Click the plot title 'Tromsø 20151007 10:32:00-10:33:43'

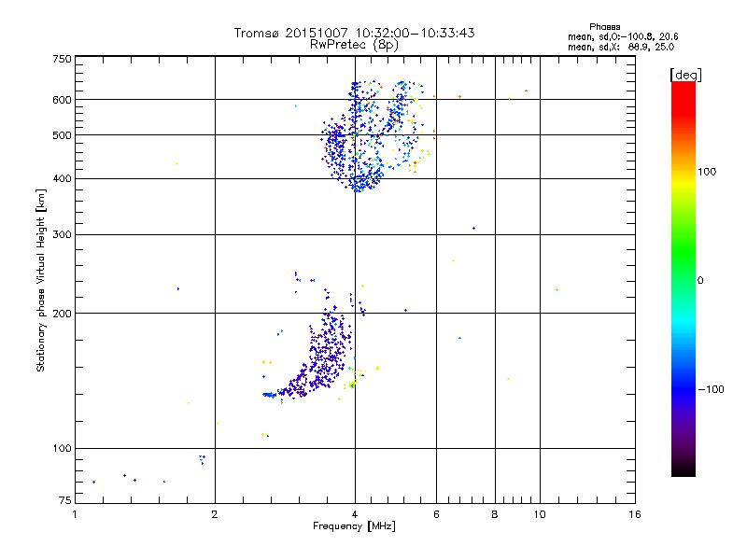pyautogui.click(x=354, y=33)
